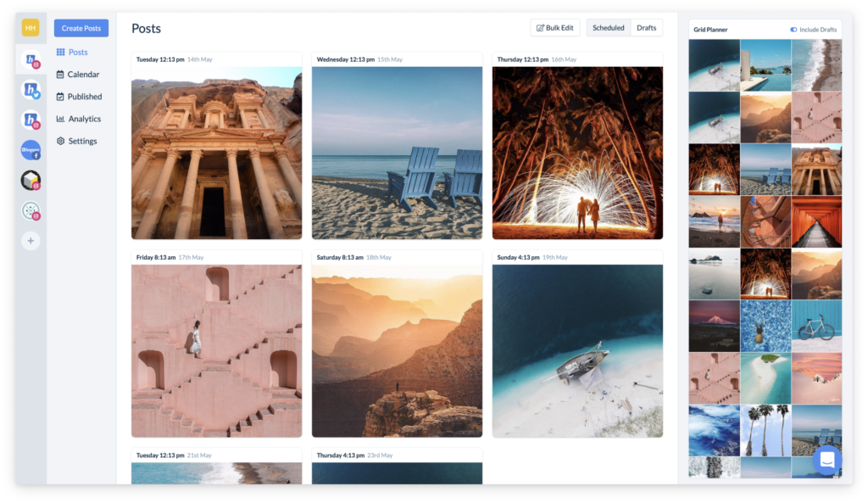Click 'Thursday 4:13 pm 23rd May' label

(354, 455)
